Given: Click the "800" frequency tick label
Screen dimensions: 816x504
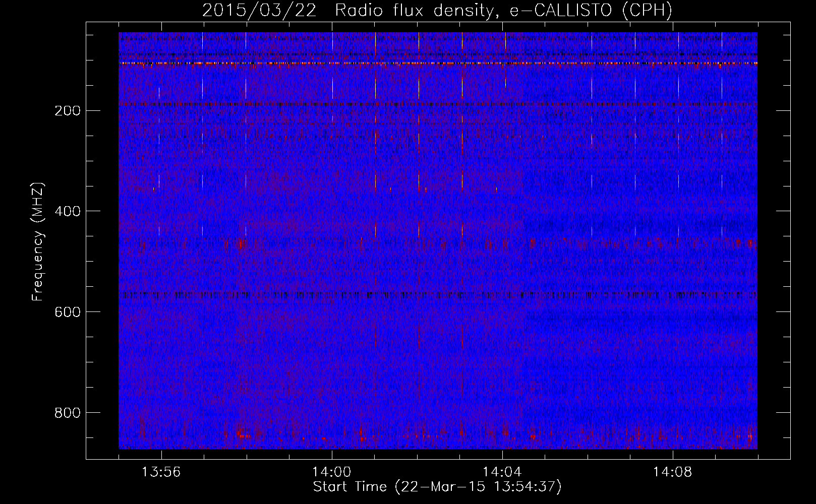Looking at the screenshot, I should (x=67, y=413).
